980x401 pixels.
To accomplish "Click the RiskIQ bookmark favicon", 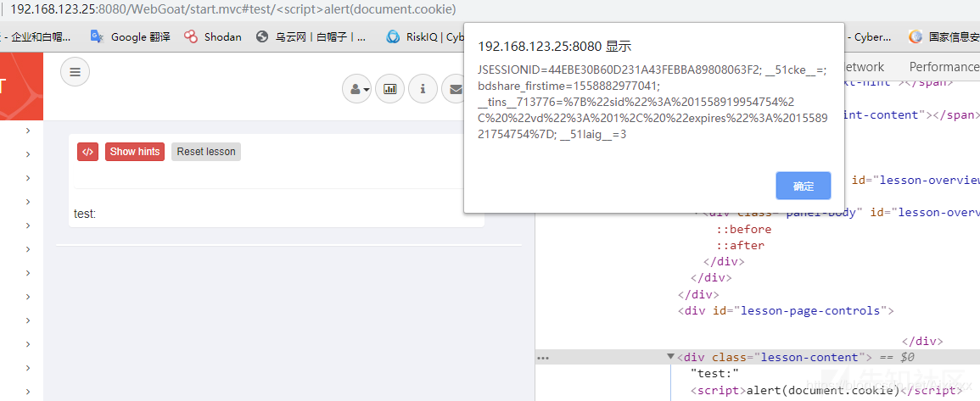I will [x=393, y=36].
